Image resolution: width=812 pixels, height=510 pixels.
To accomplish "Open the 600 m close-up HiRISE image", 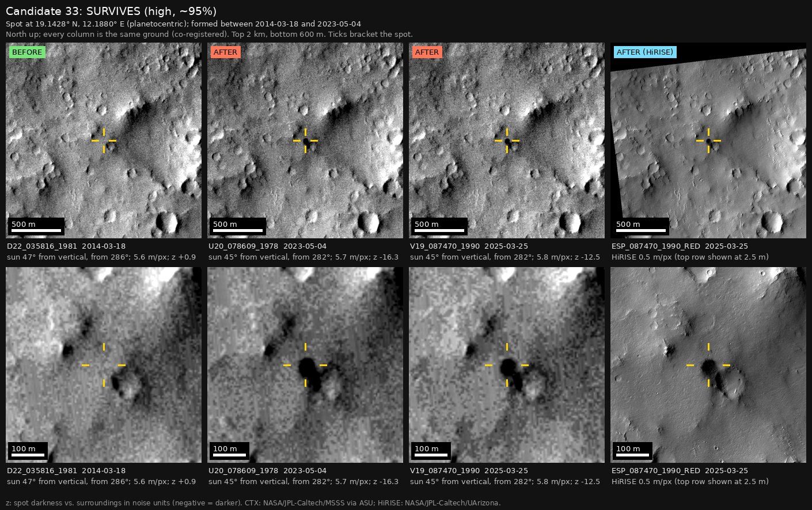I will 708,365.
